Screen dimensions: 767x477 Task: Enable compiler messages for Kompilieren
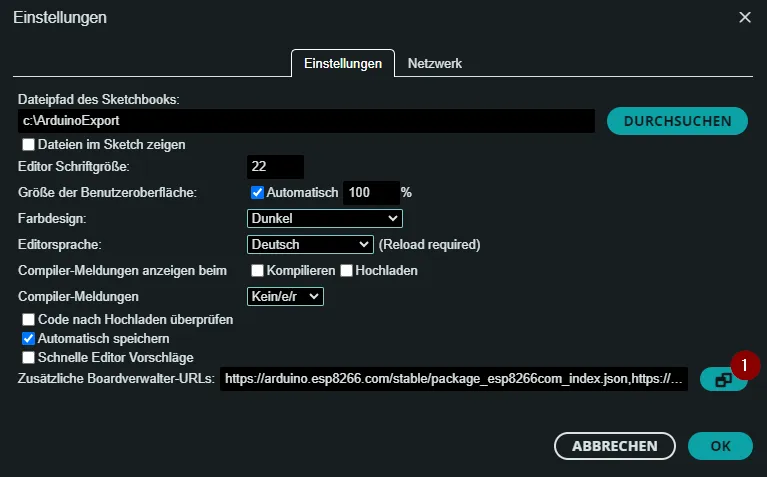coord(257,271)
